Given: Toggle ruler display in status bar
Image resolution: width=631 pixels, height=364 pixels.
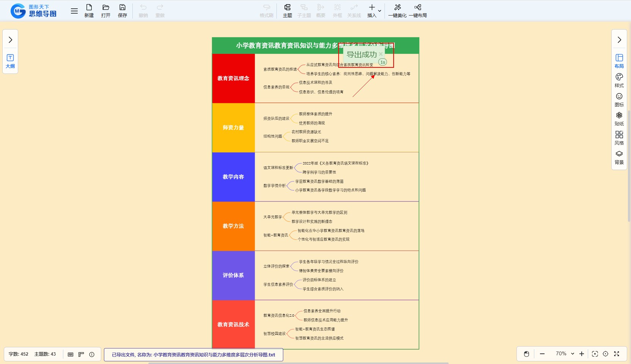Looking at the screenshot, I should tap(81, 355).
